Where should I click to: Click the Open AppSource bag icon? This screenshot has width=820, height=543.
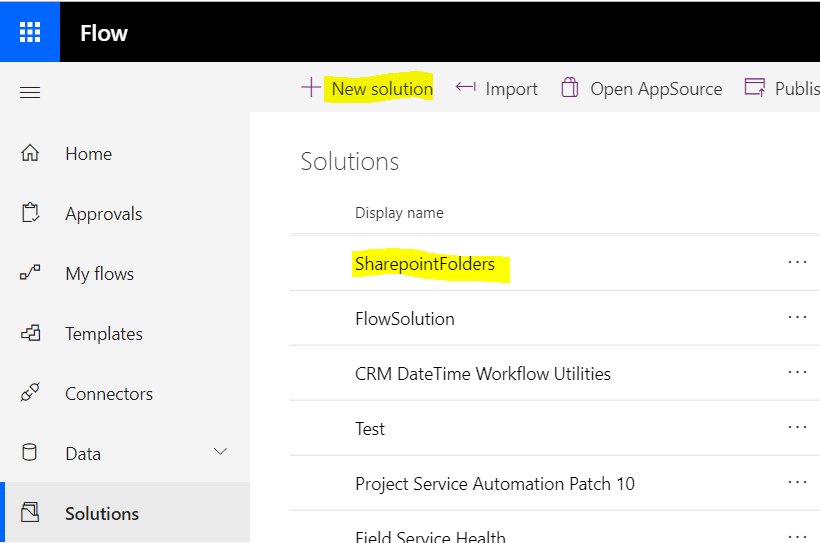pos(570,87)
